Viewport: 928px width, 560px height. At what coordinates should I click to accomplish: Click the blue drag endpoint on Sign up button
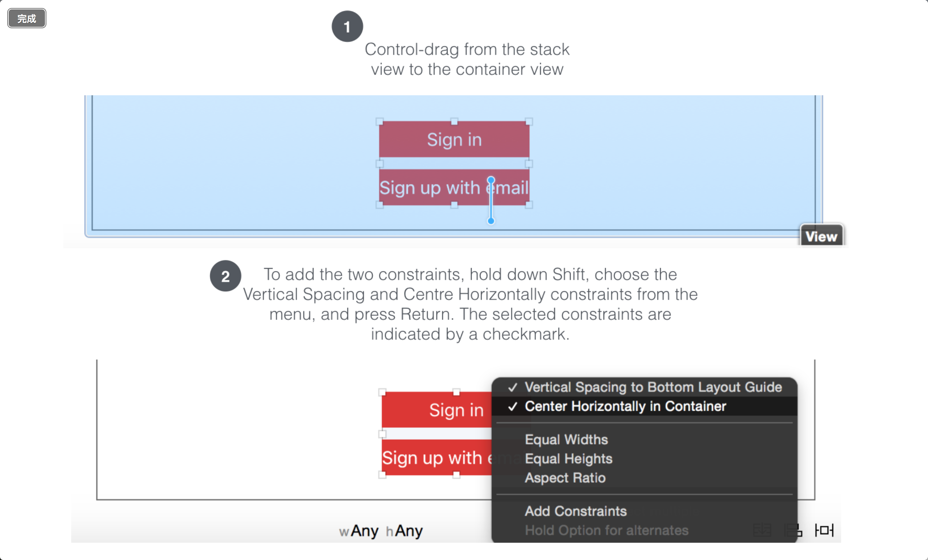pos(491,180)
